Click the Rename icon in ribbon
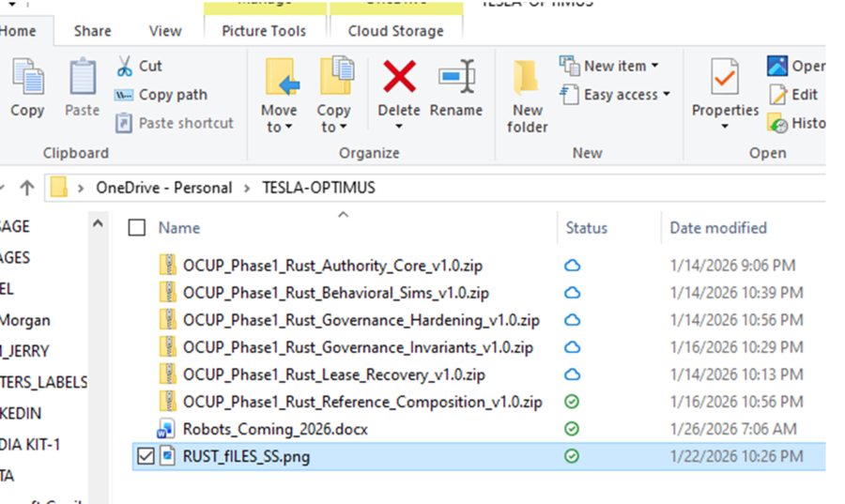 (455, 77)
